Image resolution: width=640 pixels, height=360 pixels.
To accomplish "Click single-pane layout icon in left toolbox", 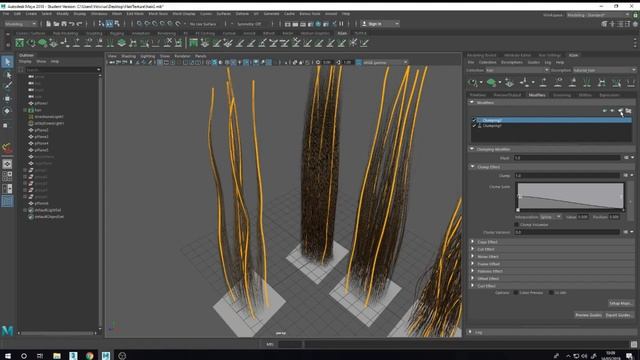I will 7,164.
